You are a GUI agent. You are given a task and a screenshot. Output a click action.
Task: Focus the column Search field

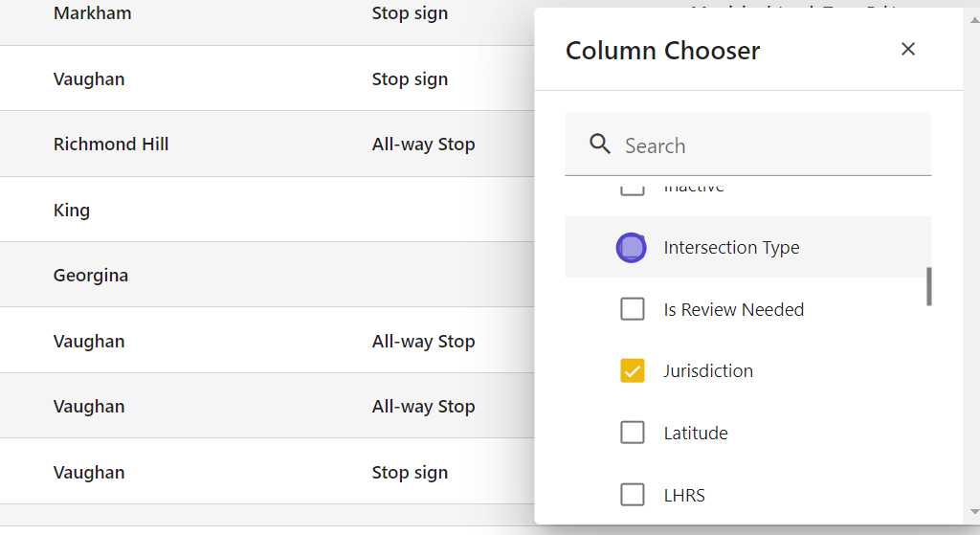[766, 145]
